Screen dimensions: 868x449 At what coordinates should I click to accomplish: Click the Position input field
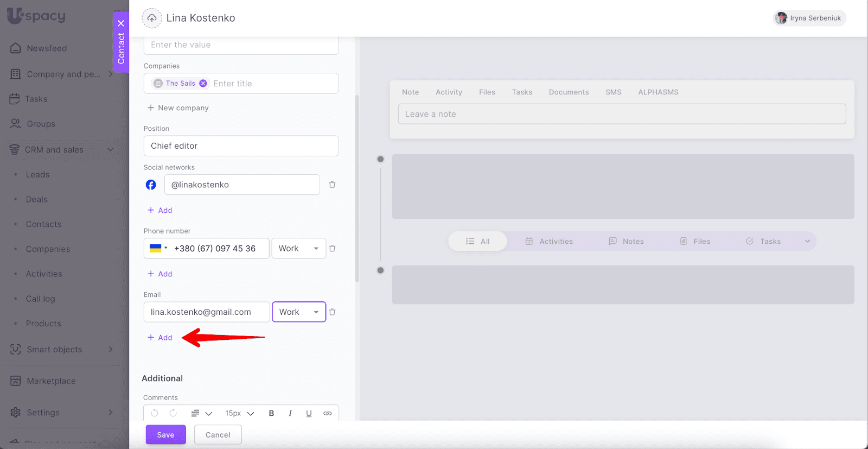[x=241, y=146]
